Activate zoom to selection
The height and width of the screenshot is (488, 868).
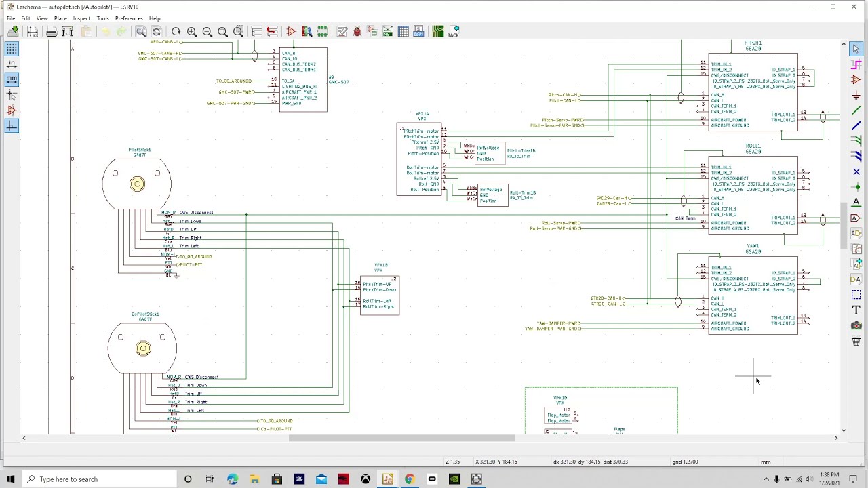click(x=239, y=31)
